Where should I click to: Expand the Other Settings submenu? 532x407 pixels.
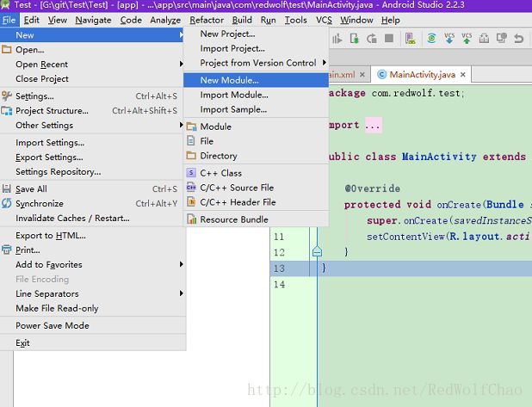(x=181, y=125)
